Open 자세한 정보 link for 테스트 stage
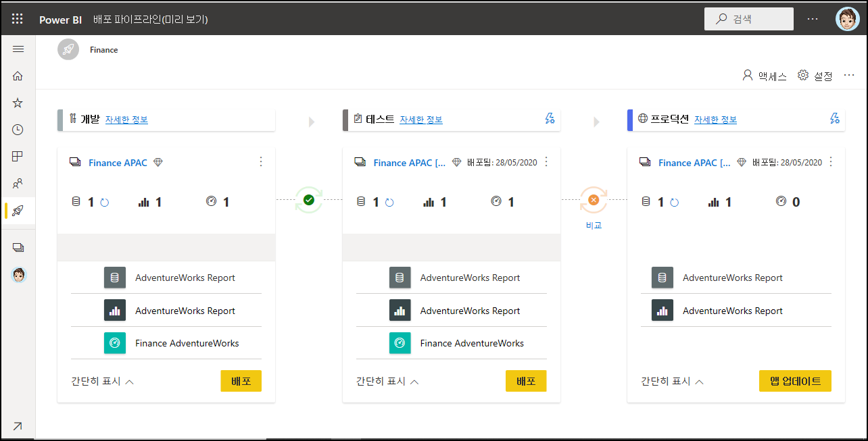868x441 pixels. 420,120
